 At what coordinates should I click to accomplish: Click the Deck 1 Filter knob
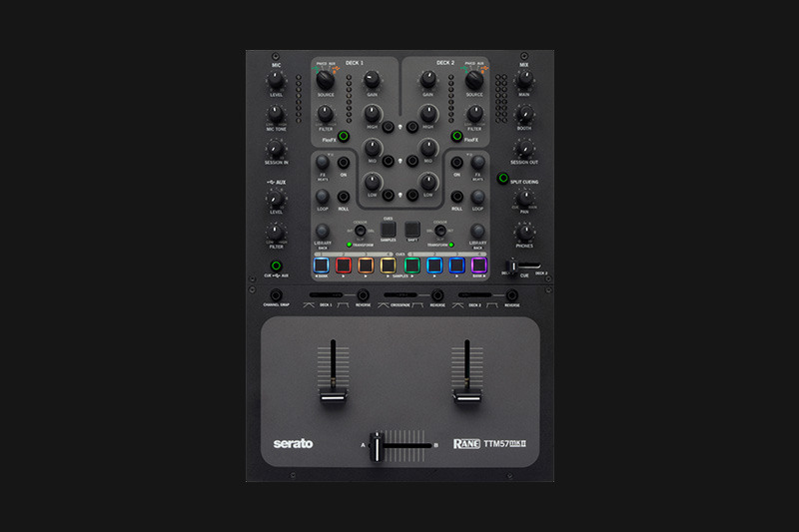point(326,114)
